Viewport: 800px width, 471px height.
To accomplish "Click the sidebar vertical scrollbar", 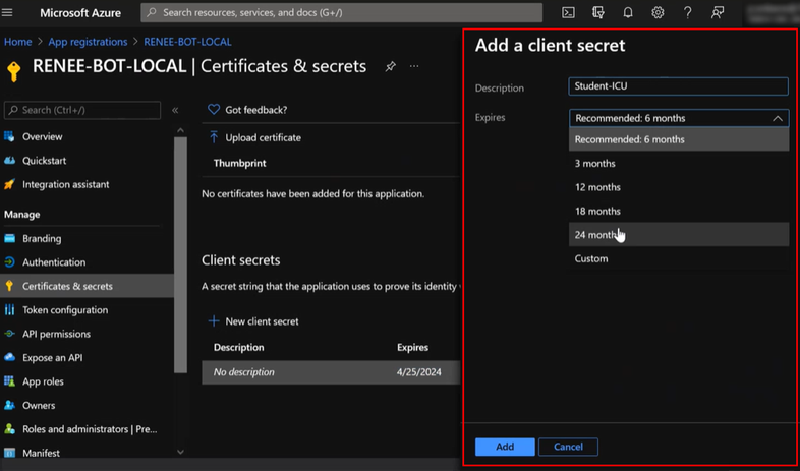I will tap(180, 254).
